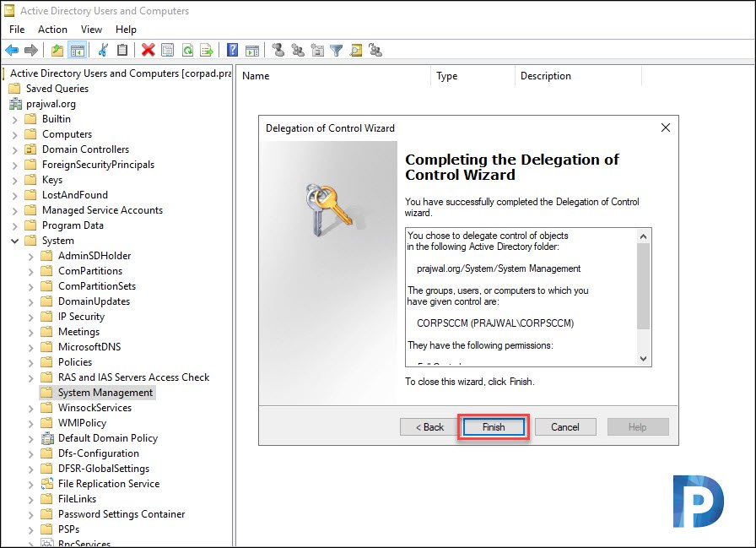This screenshot has width=756, height=548.
Task: Click the Create new user icon
Action: click(278, 50)
